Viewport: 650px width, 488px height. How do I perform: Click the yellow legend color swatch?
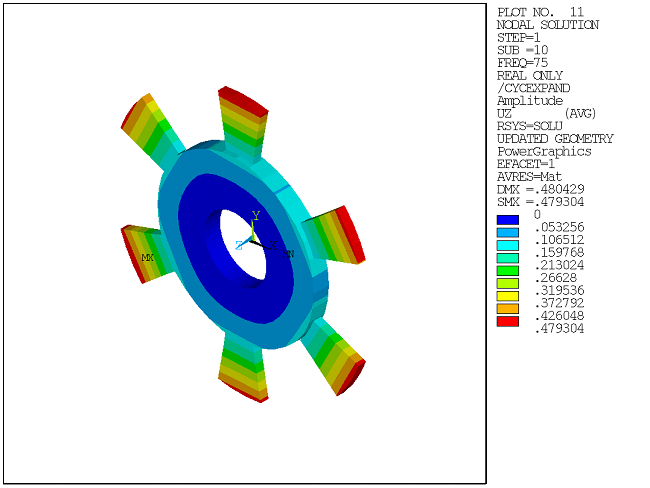(508, 296)
